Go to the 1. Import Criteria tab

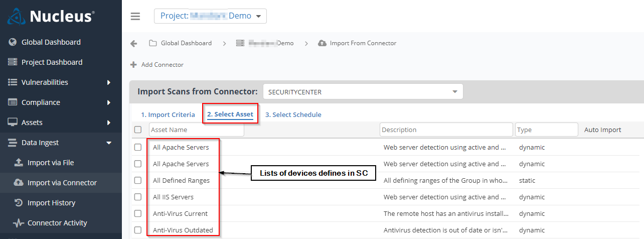168,114
